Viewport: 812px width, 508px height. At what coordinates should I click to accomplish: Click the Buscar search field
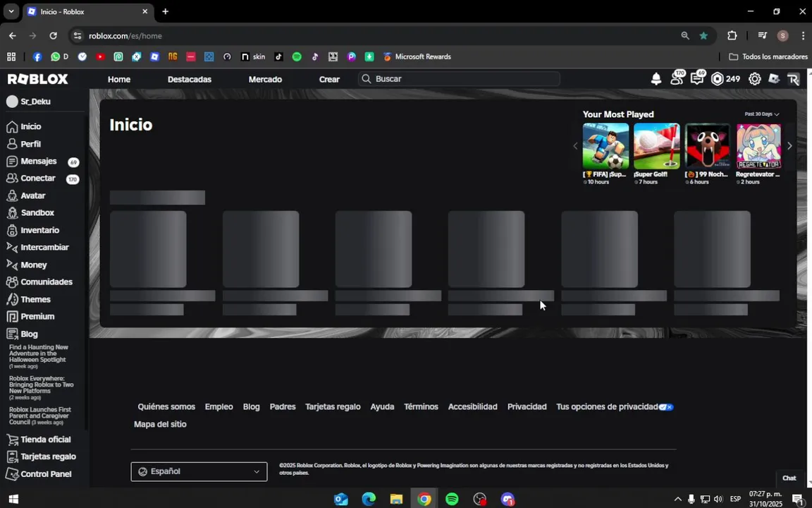pyautogui.click(x=459, y=79)
